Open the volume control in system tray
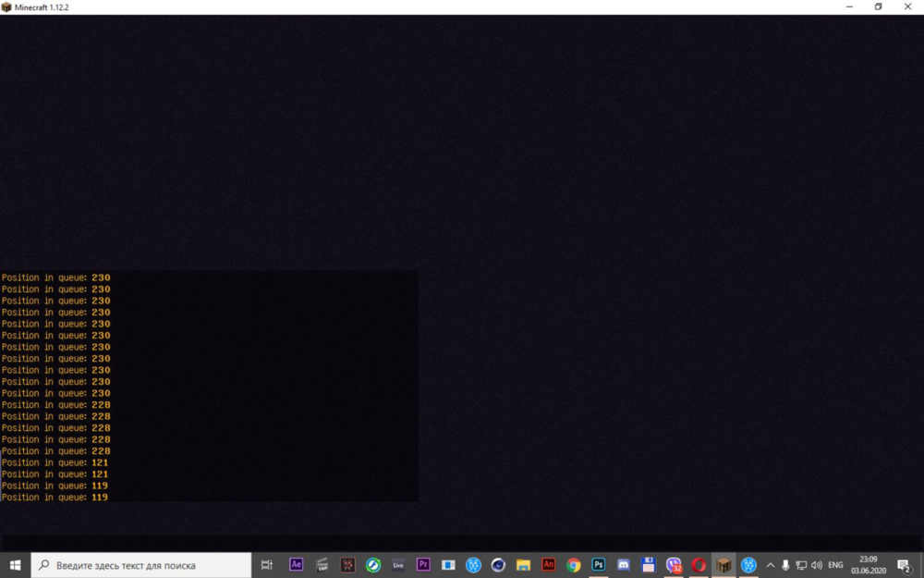 pos(816,565)
